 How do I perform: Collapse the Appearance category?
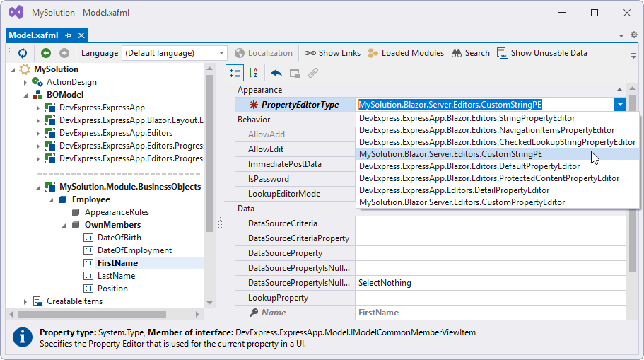619,90
